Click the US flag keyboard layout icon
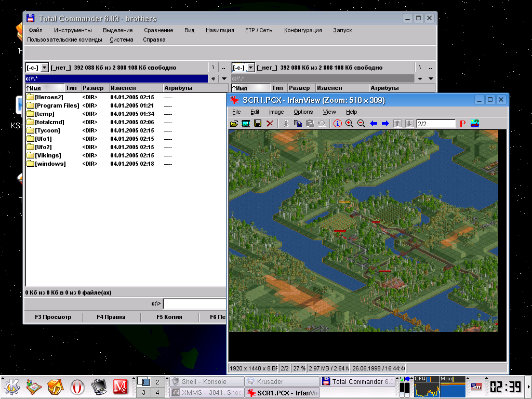The image size is (532, 399). [476, 387]
